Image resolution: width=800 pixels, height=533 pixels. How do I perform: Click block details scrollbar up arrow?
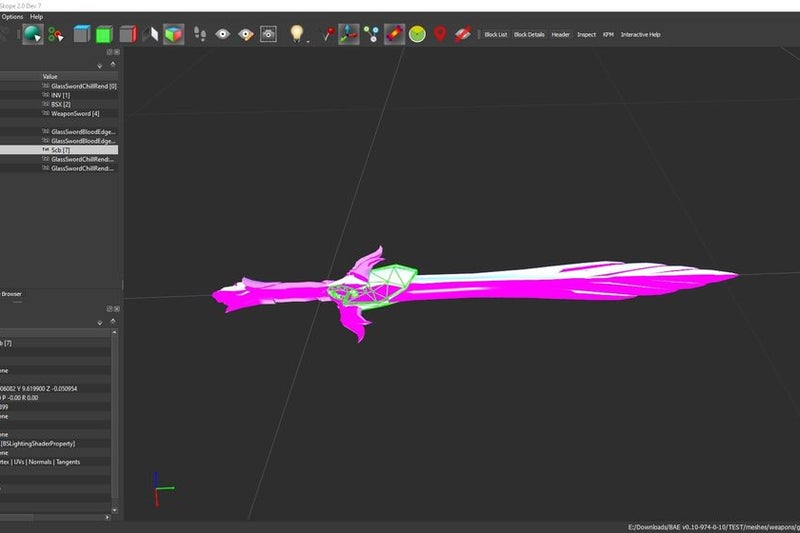114,333
